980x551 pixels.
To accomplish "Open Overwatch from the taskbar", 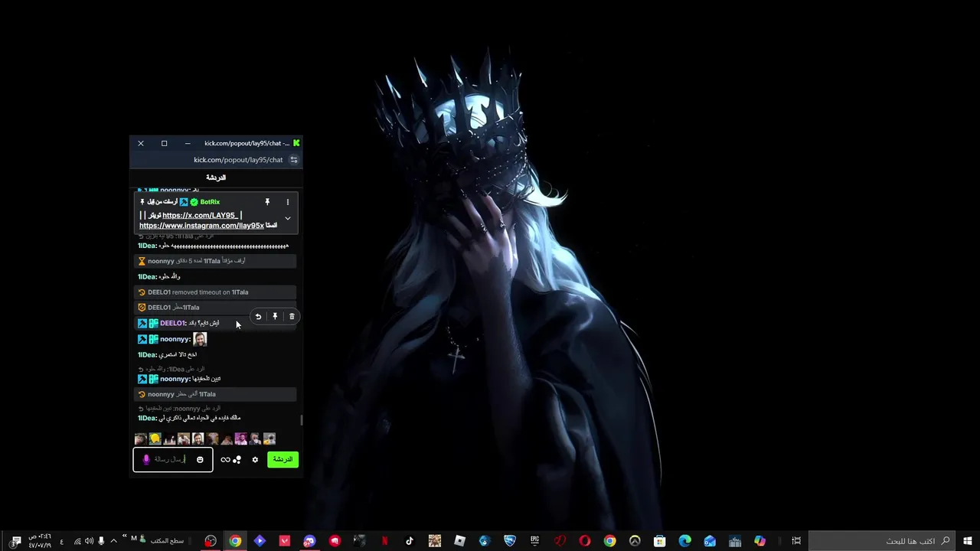I will (x=635, y=541).
